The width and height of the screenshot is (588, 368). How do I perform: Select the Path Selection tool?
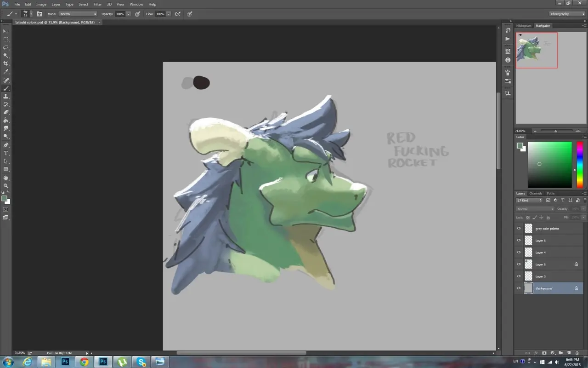point(6,161)
